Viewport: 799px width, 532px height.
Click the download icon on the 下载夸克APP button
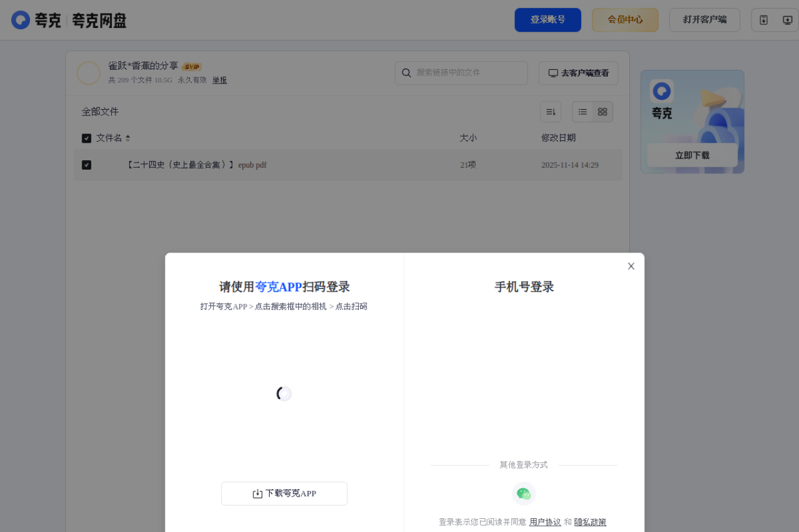click(257, 493)
